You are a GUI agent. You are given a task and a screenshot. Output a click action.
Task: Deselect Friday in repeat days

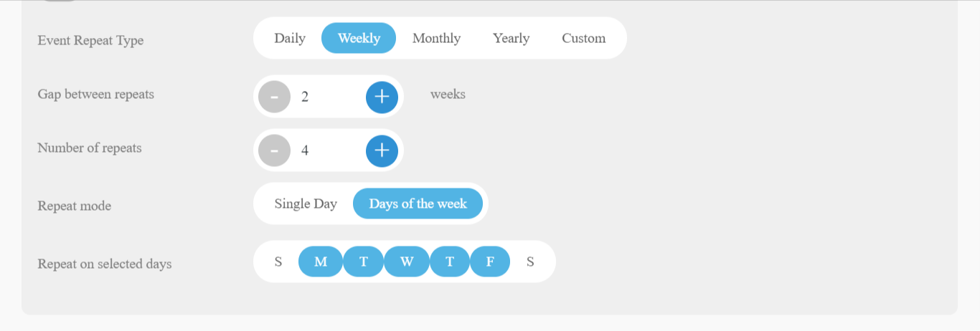(490, 262)
